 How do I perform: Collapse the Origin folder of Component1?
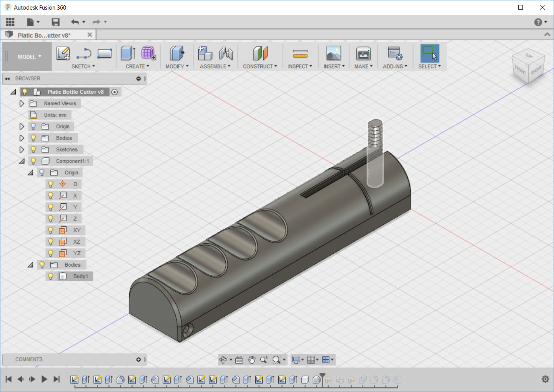point(31,172)
